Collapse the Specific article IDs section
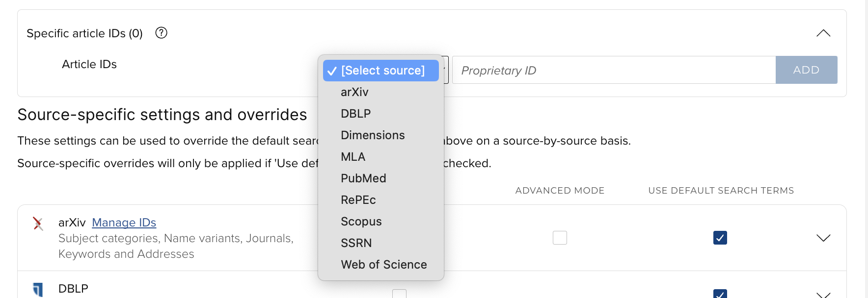This screenshot has height=298, width=868. tap(823, 33)
